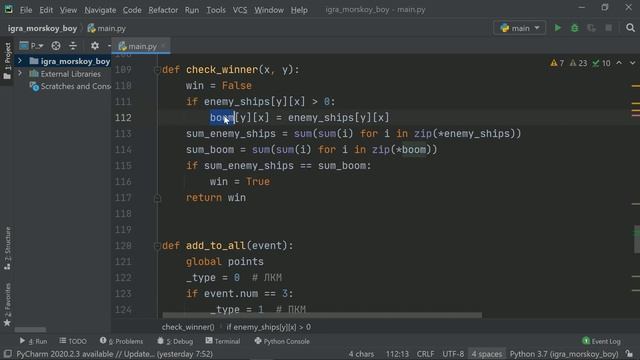The image size is (640, 360).
Task: Click the Project panel horizontal scrollbar
Action: coord(30,329)
